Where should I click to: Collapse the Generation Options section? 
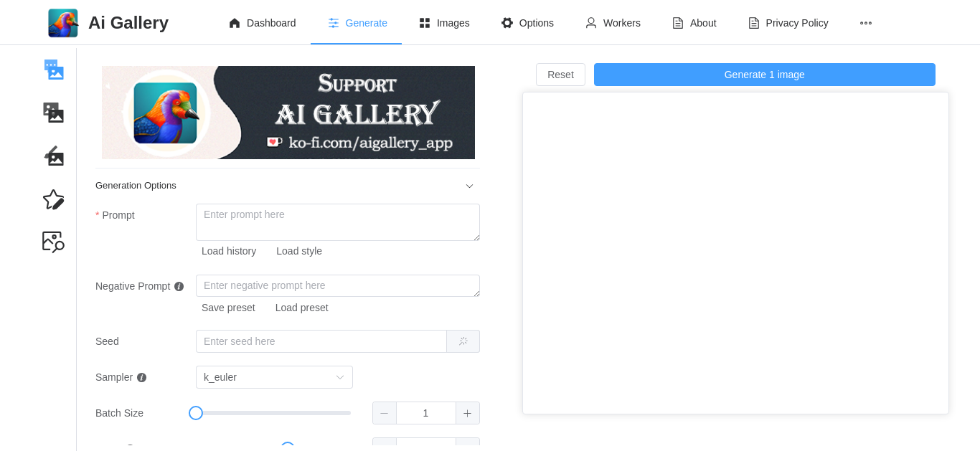[x=288, y=186]
